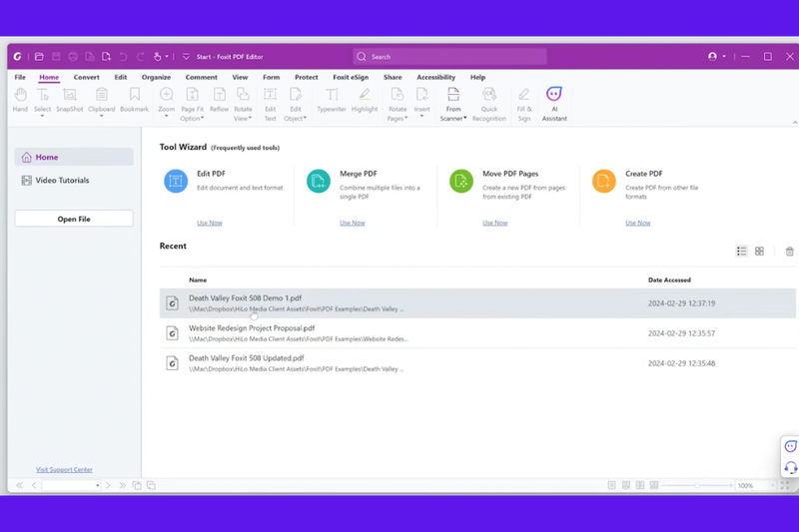
Task: Switch to the Convert tab
Action: [x=86, y=78]
